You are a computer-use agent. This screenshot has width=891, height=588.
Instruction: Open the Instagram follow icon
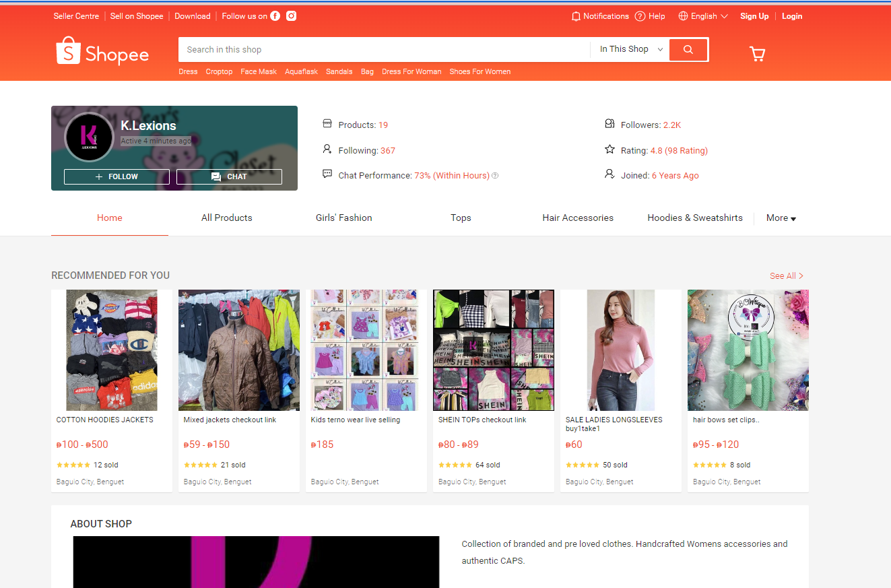tap(292, 16)
